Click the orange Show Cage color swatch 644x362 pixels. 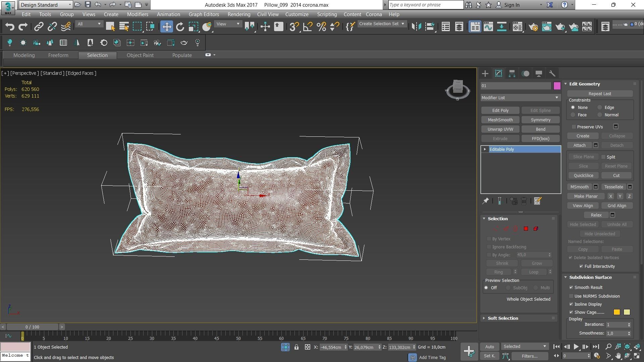(x=616, y=312)
